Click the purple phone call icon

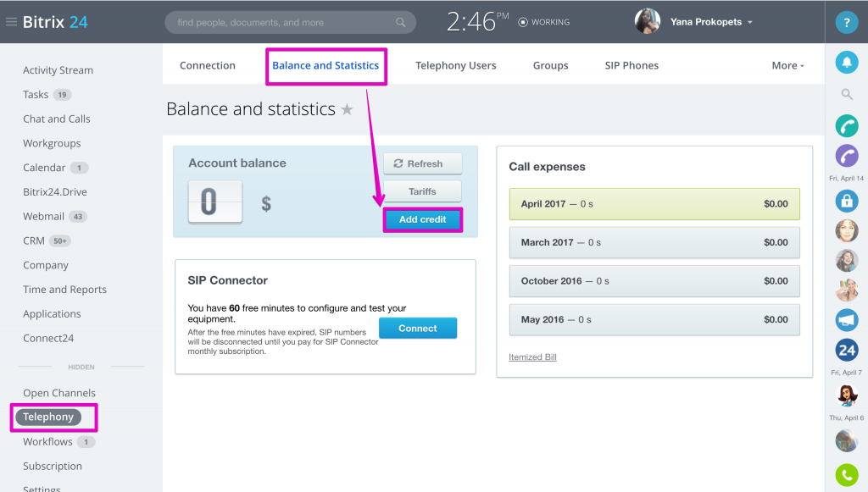tap(847, 156)
